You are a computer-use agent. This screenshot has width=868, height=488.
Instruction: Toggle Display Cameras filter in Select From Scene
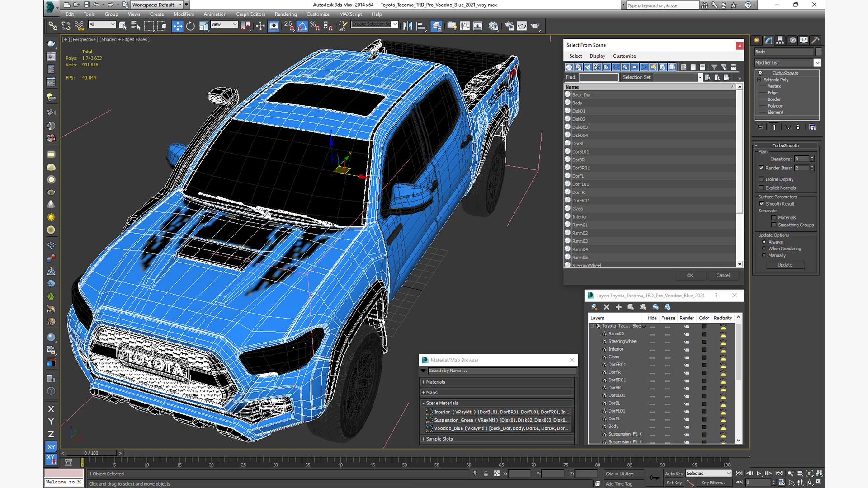(597, 67)
